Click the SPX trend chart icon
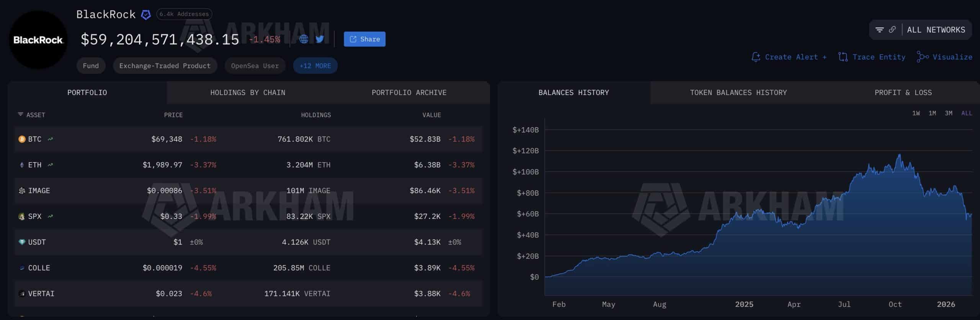The width and height of the screenshot is (980, 320). [x=50, y=216]
